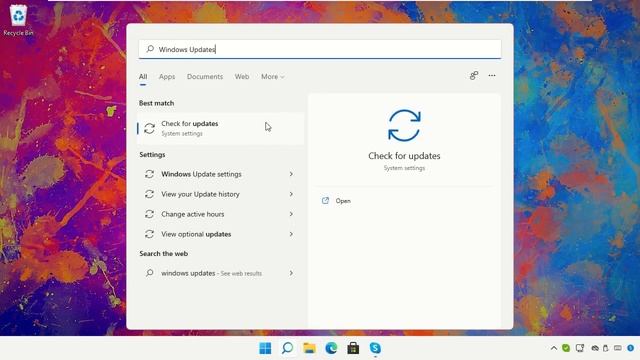Click the Open external-link icon

point(325,200)
